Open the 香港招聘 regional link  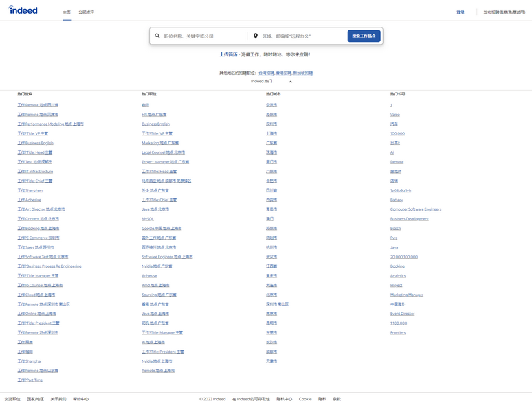284,73
